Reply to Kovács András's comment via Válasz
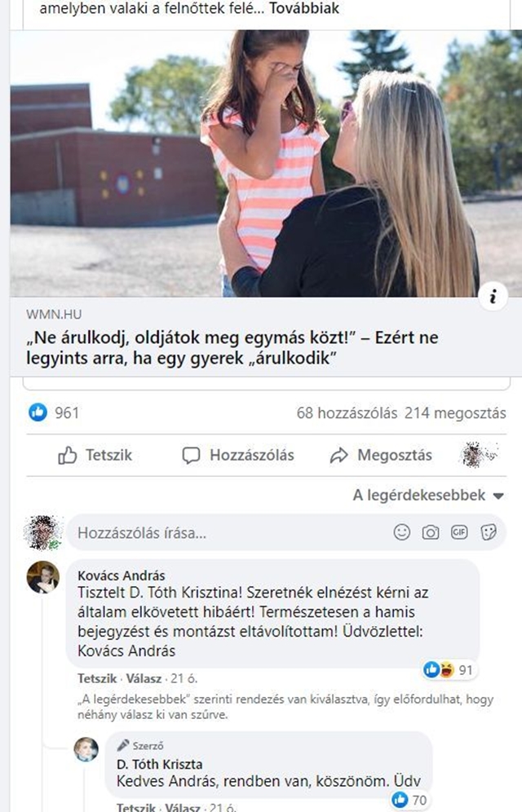The height and width of the screenshot is (812, 522). (144, 678)
